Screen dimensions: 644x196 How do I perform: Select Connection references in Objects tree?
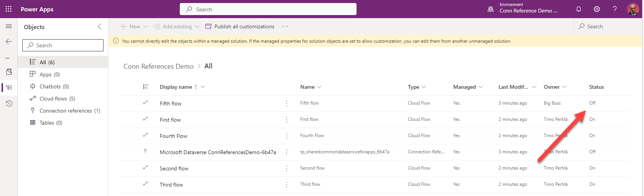point(69,111)
